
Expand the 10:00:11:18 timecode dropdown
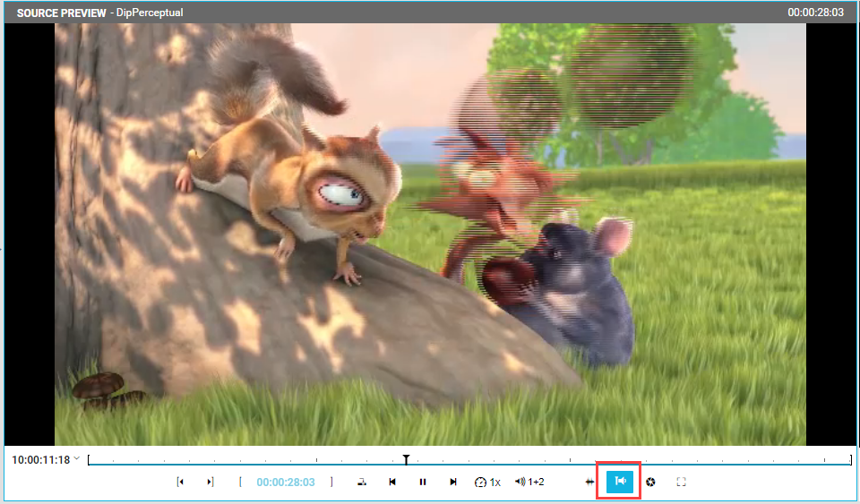click(77, 459)
